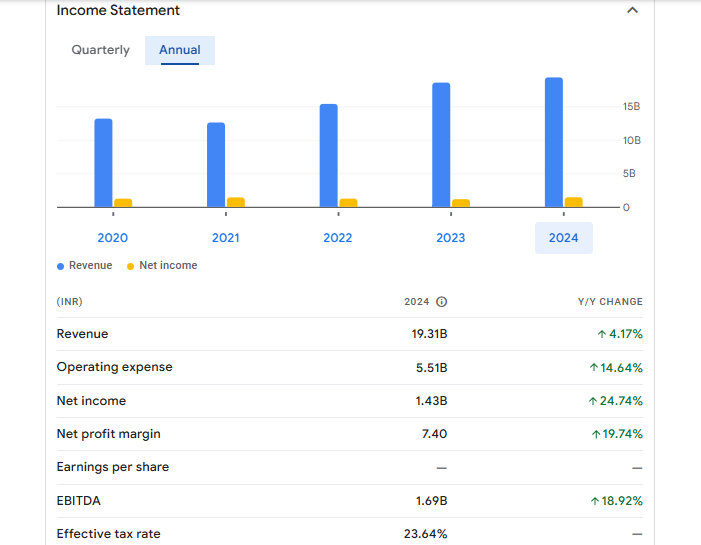Click the 2021 yellow net income bar

coord(236,202)
